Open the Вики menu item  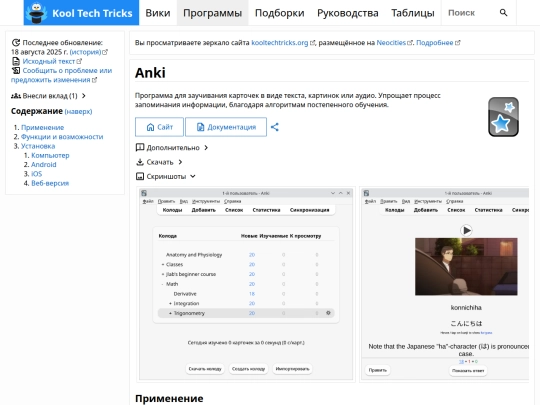click(x=158, y=13)
